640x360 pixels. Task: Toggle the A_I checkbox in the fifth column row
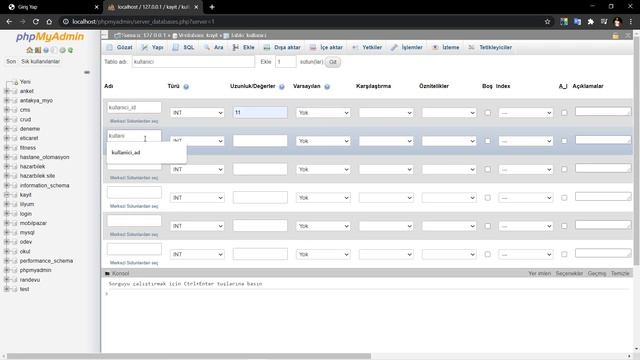564,226
